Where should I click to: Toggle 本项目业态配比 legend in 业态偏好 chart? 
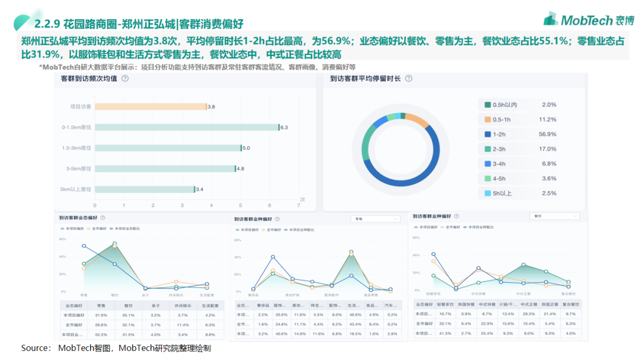click(127, 229)
